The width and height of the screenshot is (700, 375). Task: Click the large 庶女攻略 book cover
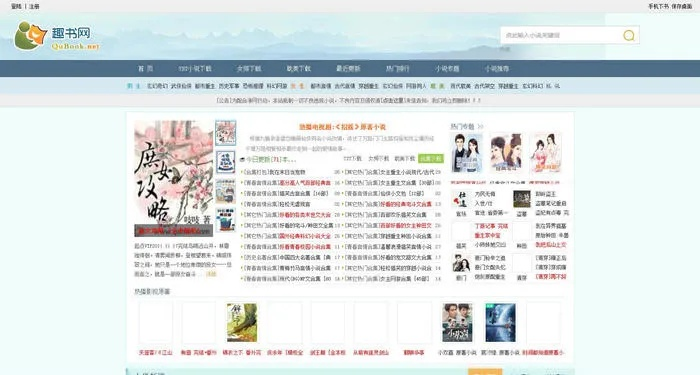[x=174, y=179]
